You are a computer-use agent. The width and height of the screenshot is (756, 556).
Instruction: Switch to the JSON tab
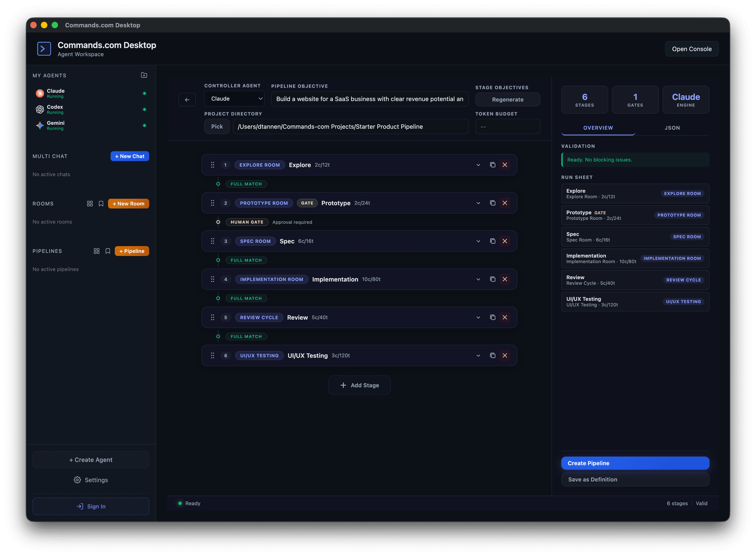click(x=672, y=128)
